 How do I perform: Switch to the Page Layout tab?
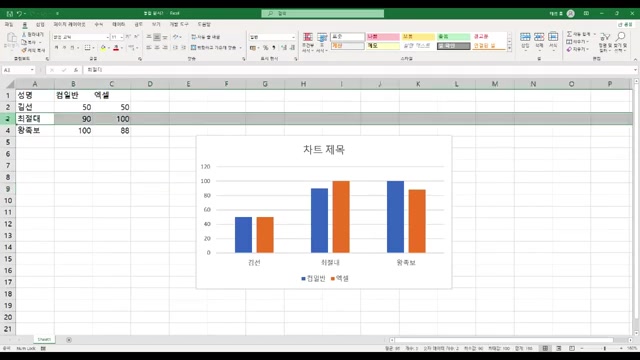click(x=69, y=24)
